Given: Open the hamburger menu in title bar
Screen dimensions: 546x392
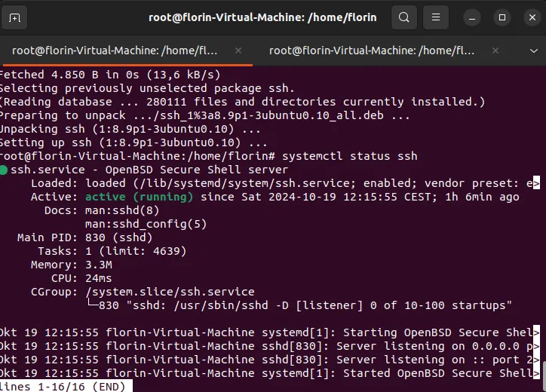Looking at the screenshot, I should pos(435,17).
